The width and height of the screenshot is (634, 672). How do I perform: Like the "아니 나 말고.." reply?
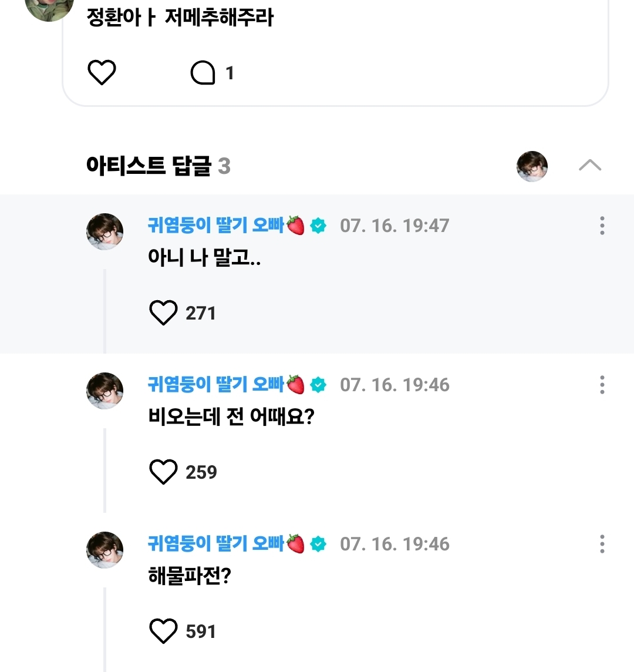pyautogui.click(x=163, y=313)
